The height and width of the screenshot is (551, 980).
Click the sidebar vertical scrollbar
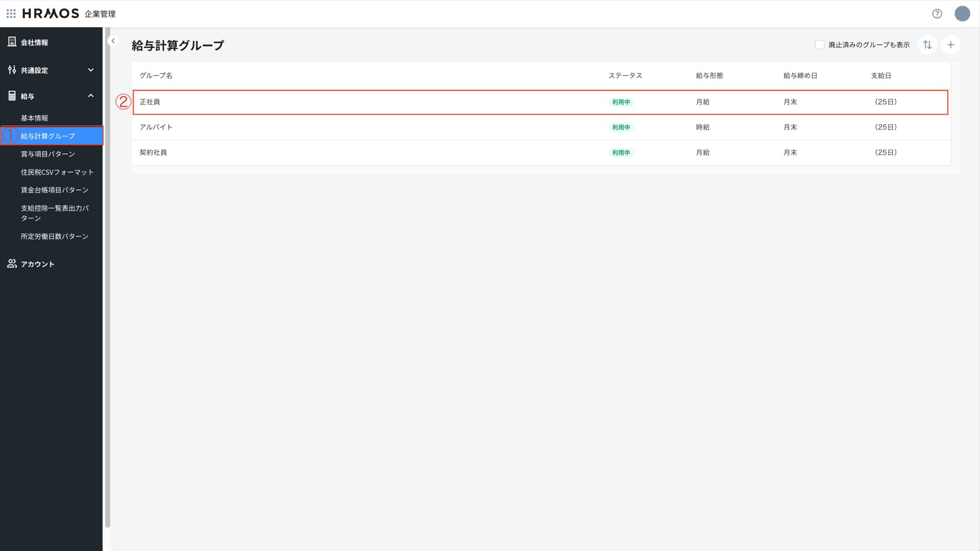pos(107,277)
